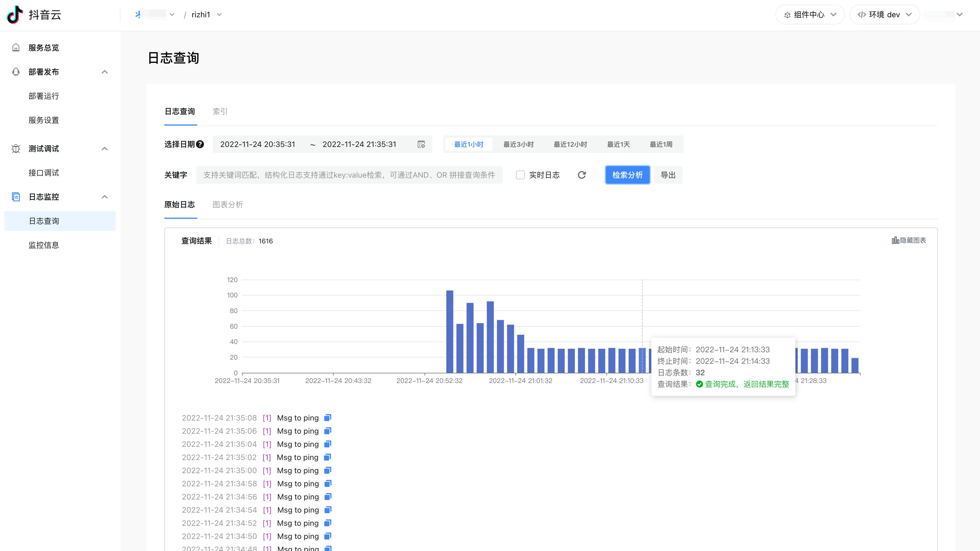
Task: Select the 日志查询 top tab
Action: click(x=180, y=112)
